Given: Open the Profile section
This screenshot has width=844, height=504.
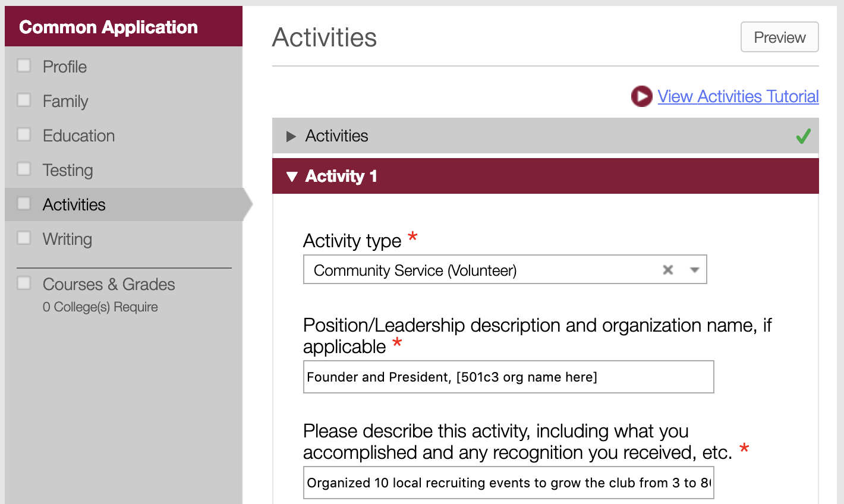Looking at the screenshot, I should pos(65,67).
